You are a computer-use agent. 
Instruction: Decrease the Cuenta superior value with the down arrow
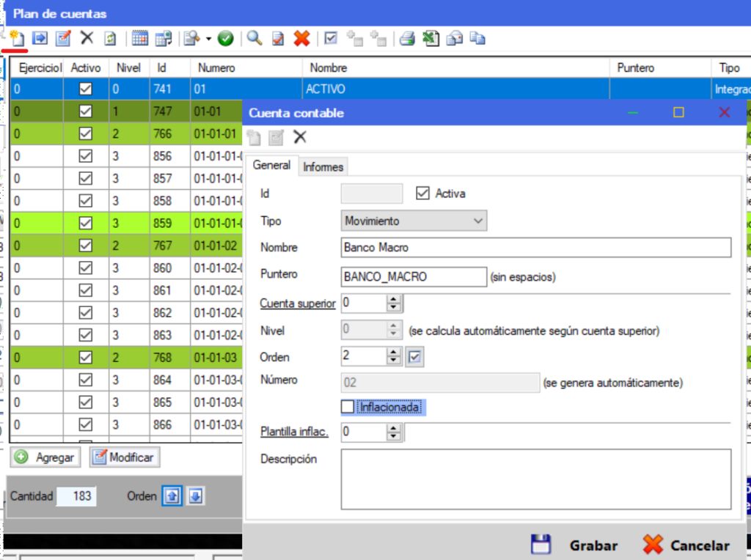pos(393,307)
